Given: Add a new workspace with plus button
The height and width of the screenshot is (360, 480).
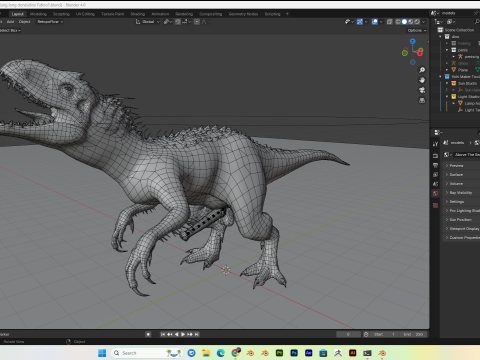Looking at the screenshot, I should (287, 14).
